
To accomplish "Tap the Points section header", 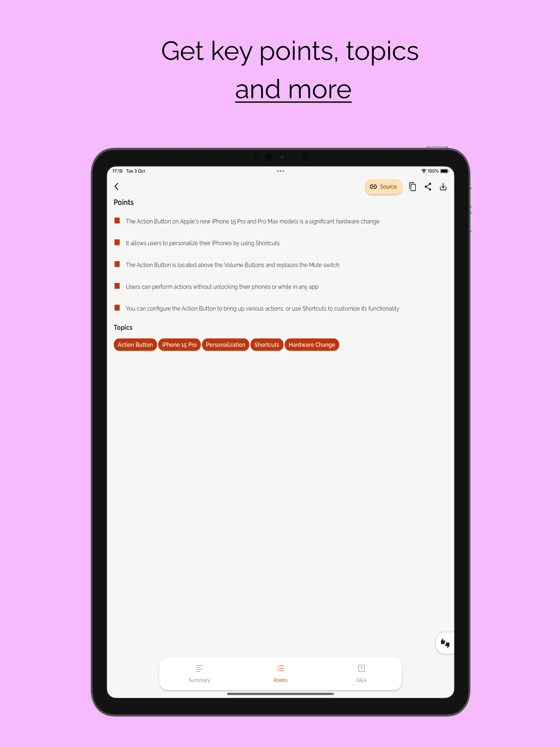I will (124, 202).
